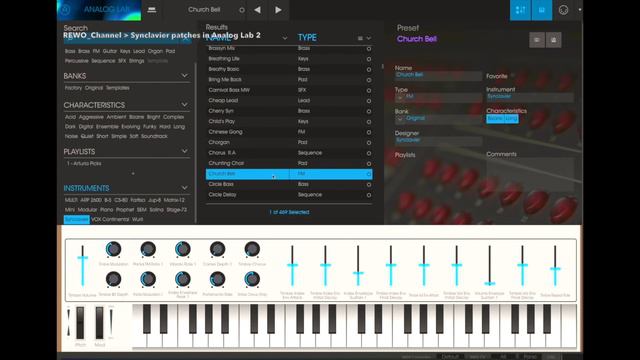Image resolution: width=640 pixels, height=360 pixels.
Task: Toggle the keyboard view button in toolbar
Action: click(x=542, y=10)
